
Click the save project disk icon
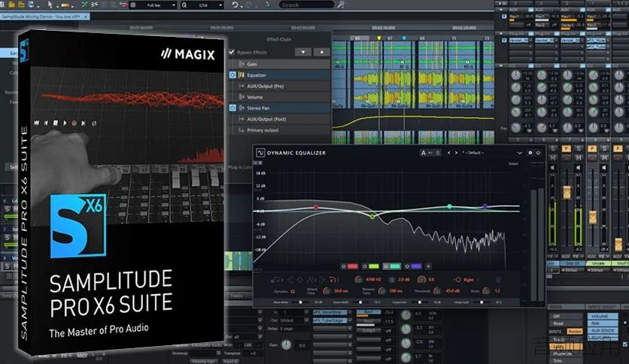[32, 5]
